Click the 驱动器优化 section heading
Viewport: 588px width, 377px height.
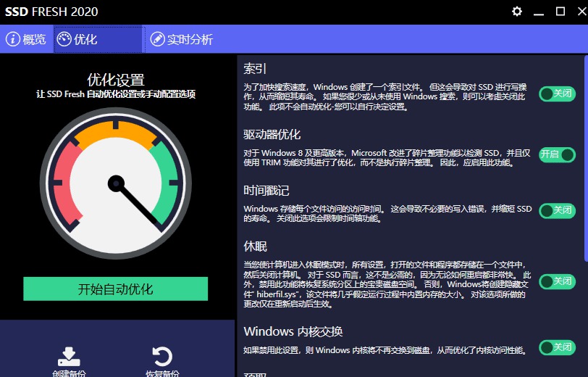[x=272, y=134]
